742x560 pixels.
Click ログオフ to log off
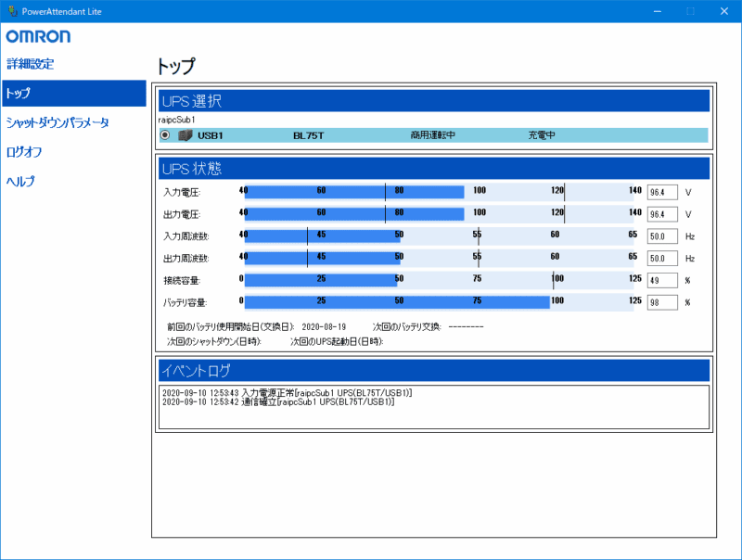[x=23, y=152]
